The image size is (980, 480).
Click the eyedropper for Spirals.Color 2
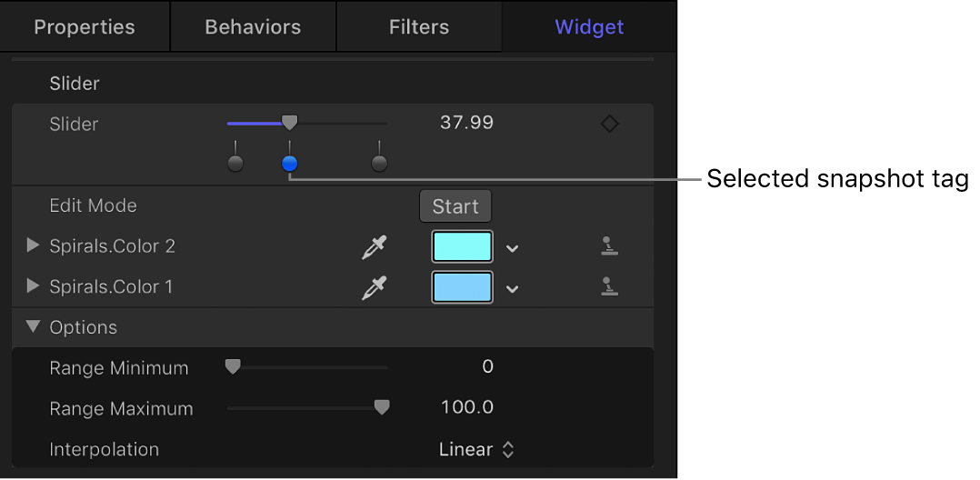(375, 246)
